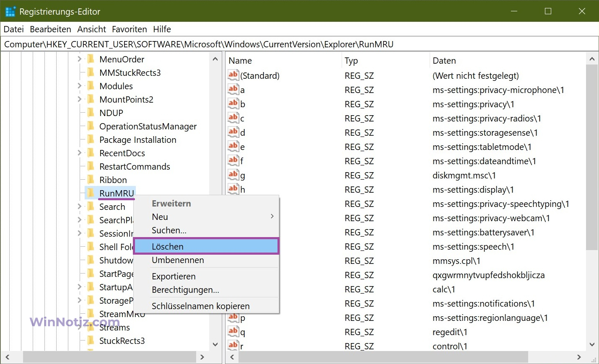The height and width of the screenshot is (364, 599).
Task: Select the data cell mmsys.cpl\1
Action: coord(456,261)
